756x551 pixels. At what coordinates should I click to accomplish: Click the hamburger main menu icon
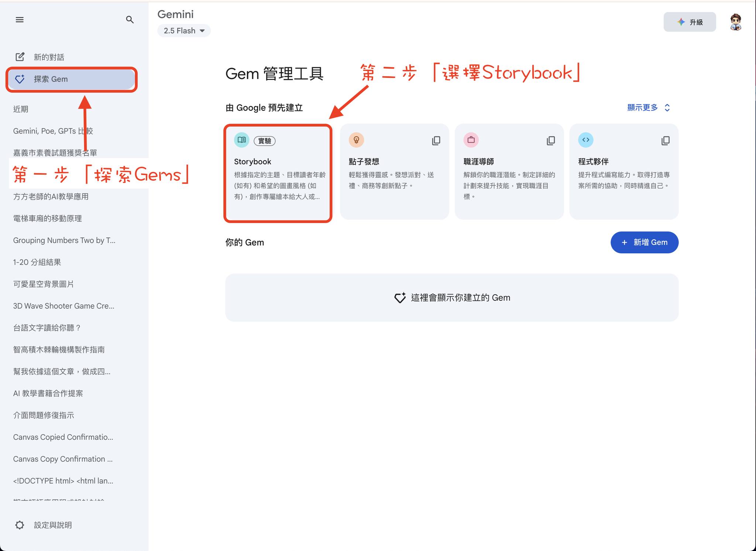[x=20, y=20]
